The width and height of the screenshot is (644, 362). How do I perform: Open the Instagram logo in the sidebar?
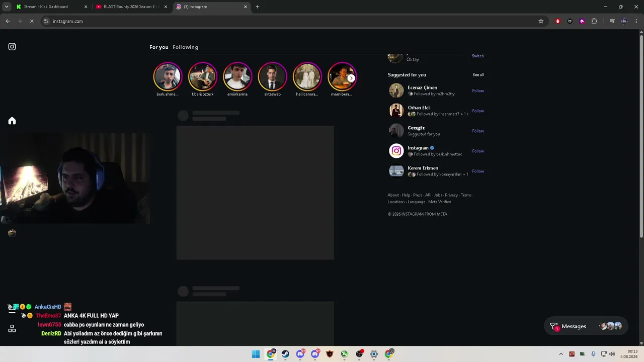pyautogui.click(x=12, y=47)
